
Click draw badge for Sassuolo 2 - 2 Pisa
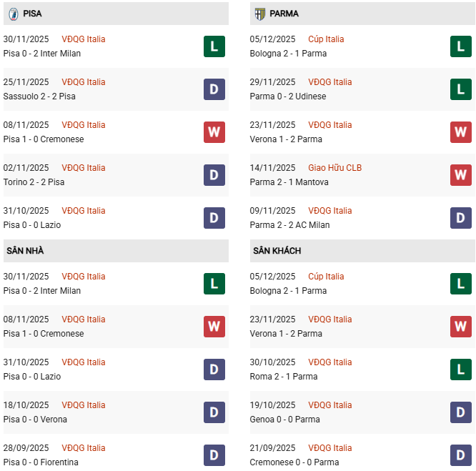click(214, 89)
